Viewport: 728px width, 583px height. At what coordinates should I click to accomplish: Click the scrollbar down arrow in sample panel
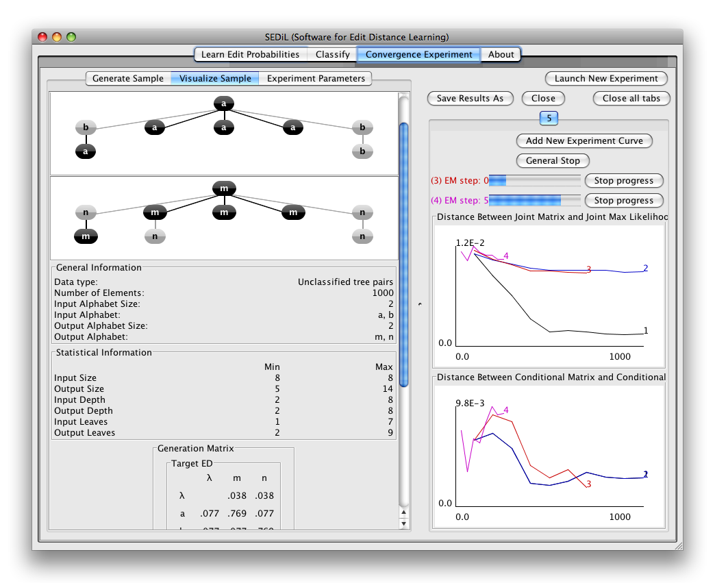[x=404, y=523]
